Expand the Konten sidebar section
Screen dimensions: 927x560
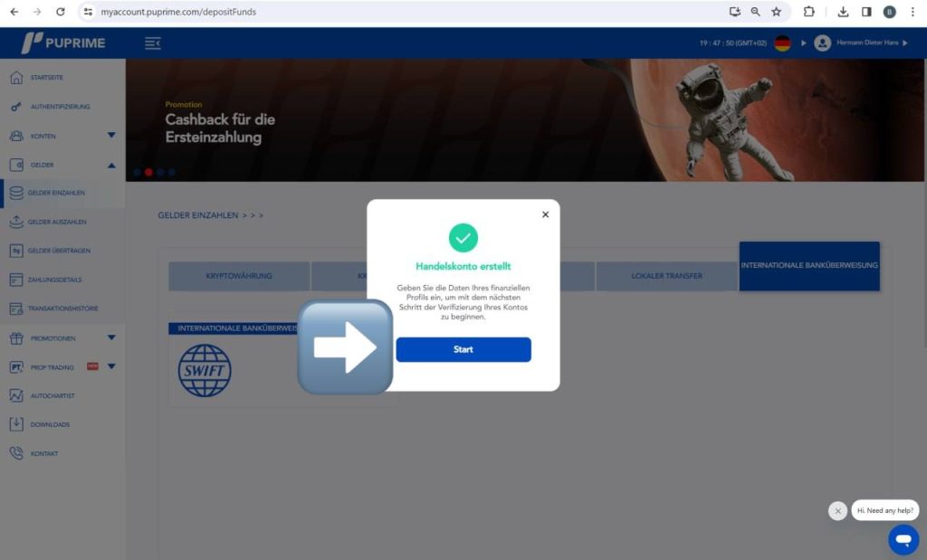(x=111, y=136)
